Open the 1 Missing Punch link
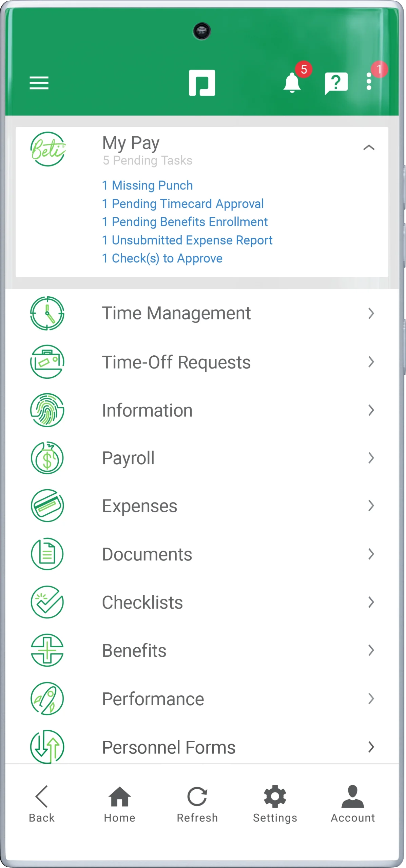This screenshot has height=868, width=406. [x=148, y=185]
